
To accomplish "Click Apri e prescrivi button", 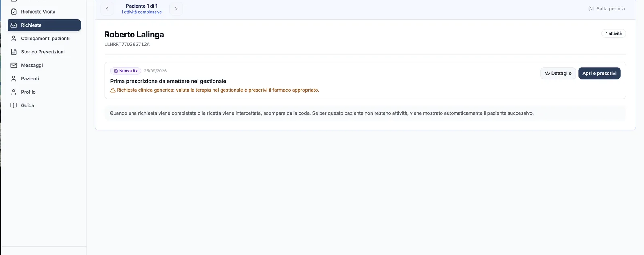I will click(599, 73).
